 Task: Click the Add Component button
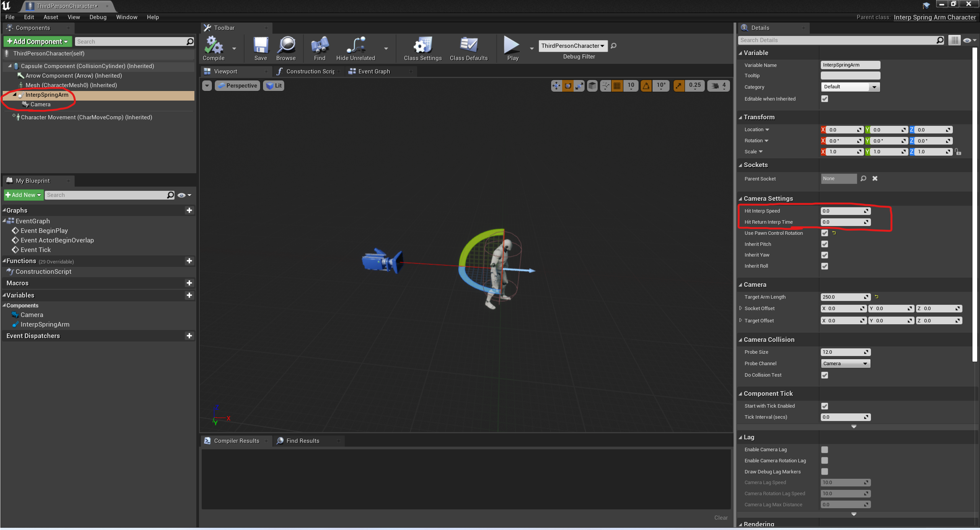pyautogui.click(x=38, y=41)
